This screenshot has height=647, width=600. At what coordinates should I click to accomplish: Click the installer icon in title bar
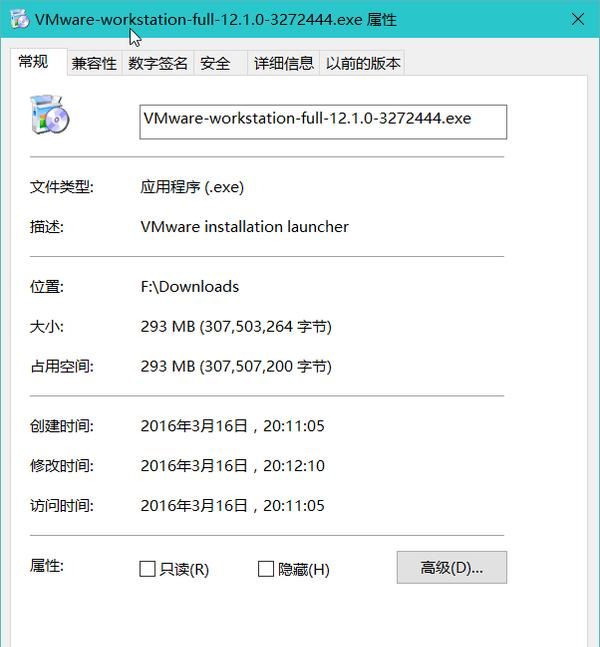point(19,19)
